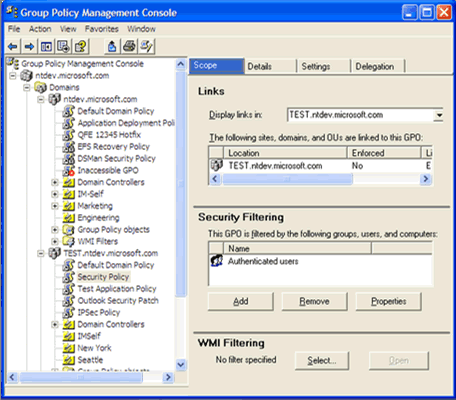This screenshot has height=400, width=456.
Task: Select Default Domain Policy under TEST.ntdev.microsoft.com
Action: (x=116, y=265)
